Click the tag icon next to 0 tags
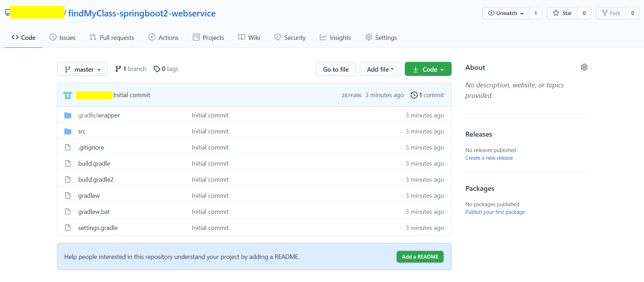Image resolution: width=644 pixels, height=282 pixels. coord(157,69)
